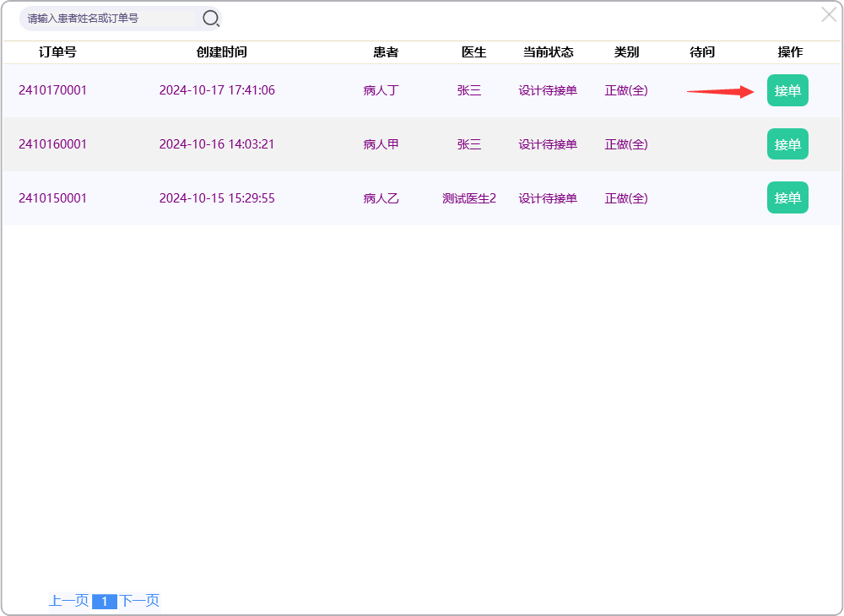Go to next page 下一页
The height and width of the screenshot is (616, 844).
139,601
